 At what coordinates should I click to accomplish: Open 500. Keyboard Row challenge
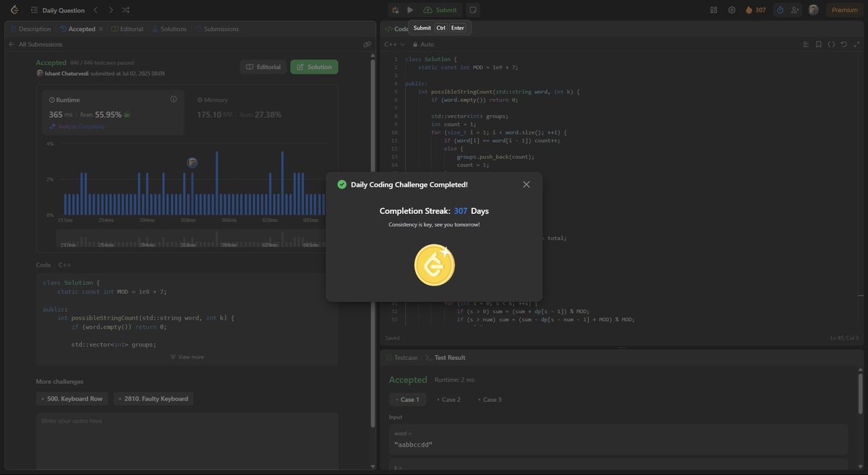[x=72, y=398]
